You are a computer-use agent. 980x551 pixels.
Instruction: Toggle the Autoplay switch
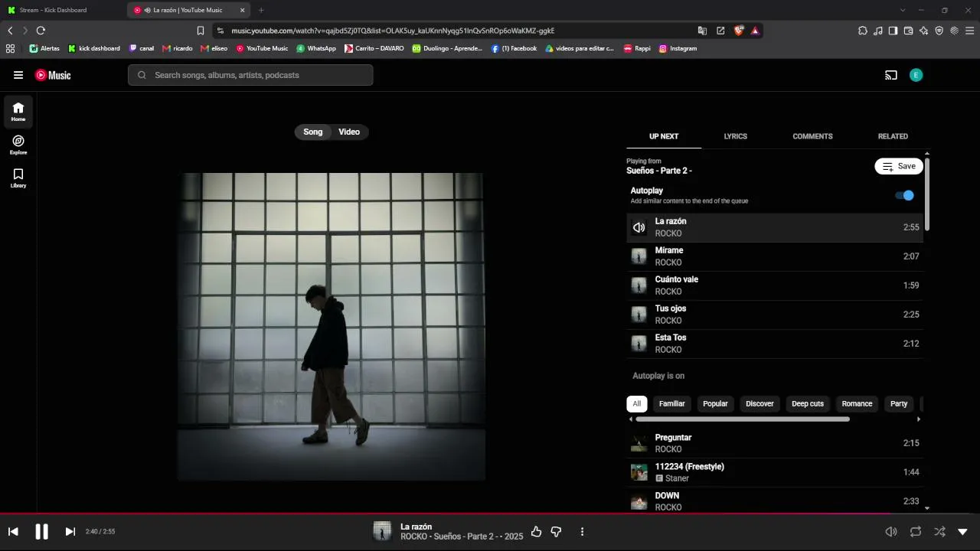tap(905, 195)
